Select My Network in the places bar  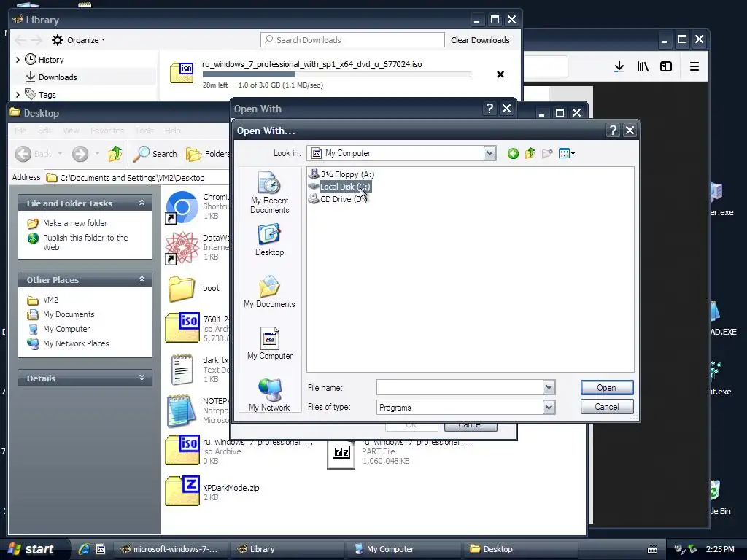click(270, 394)
